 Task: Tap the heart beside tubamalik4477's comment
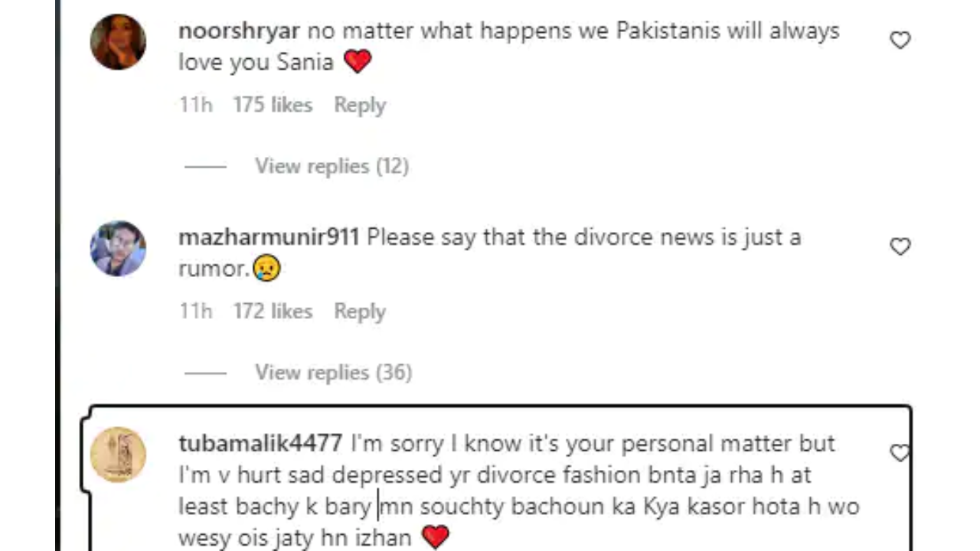(900, 453)
